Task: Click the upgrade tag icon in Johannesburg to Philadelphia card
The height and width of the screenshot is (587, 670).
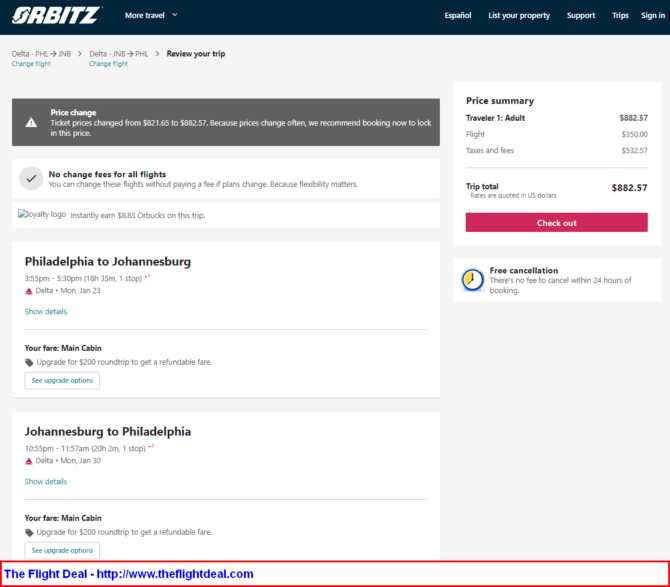Action: tap(29, 532)
